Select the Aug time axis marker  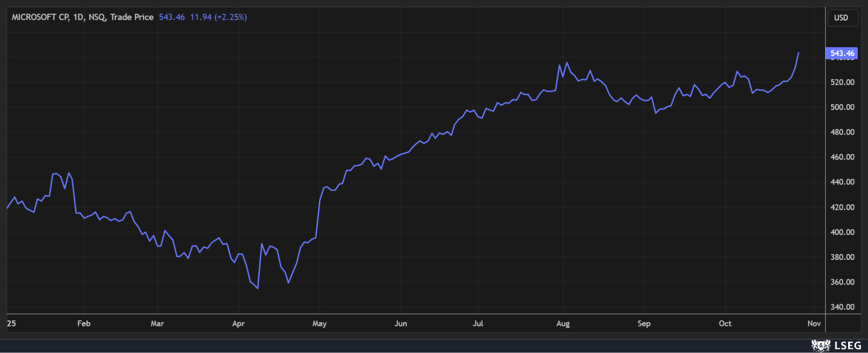click(x=563, y=324)
